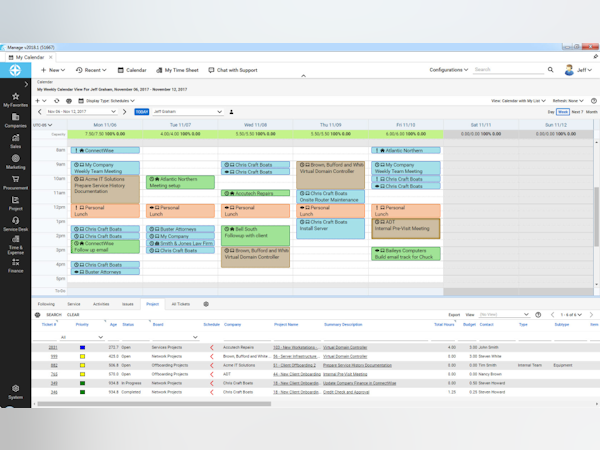Viewport: 600px width, 450px height.
Task: Open the Procurement module
Action: [15, 183]
